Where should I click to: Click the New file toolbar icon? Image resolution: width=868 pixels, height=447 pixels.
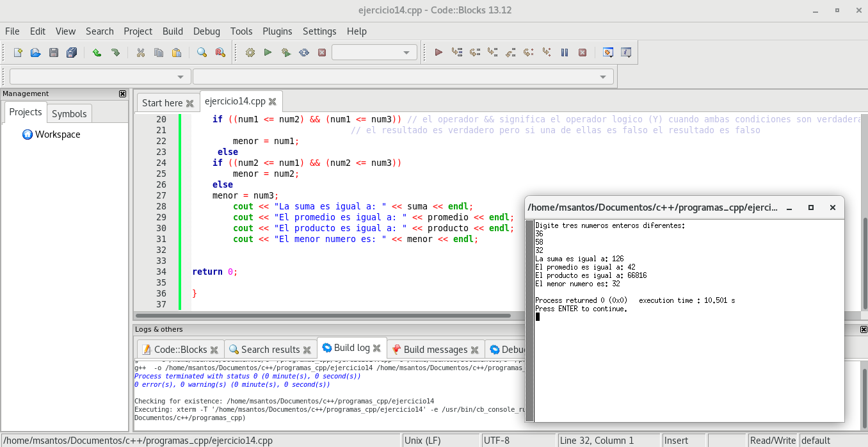click(x=18, y=53)
